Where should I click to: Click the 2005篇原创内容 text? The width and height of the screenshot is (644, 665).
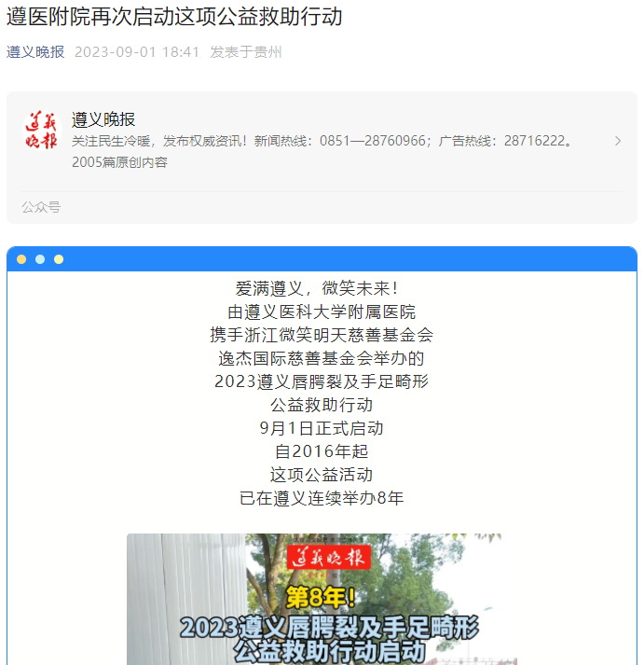click(119, 162)
